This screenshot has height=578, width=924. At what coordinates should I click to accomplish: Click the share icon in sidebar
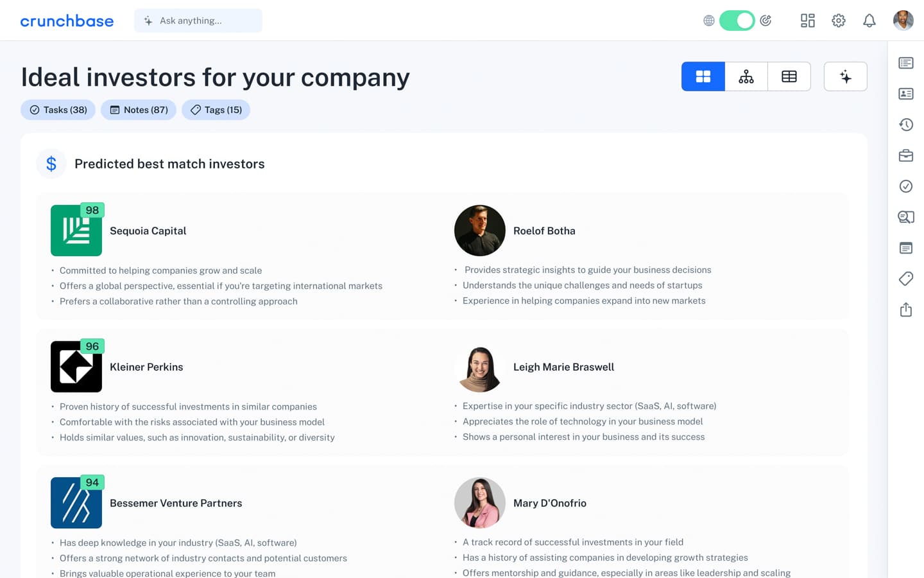click(x=906, y=310)
